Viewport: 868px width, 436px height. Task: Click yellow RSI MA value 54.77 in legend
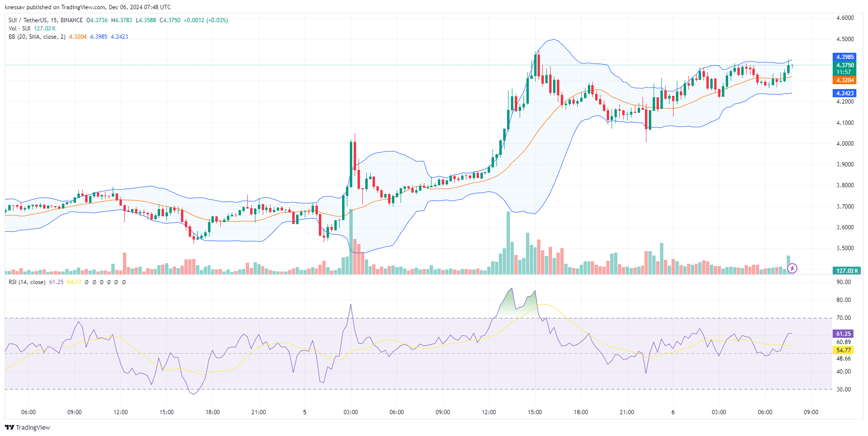click(74, 282)
